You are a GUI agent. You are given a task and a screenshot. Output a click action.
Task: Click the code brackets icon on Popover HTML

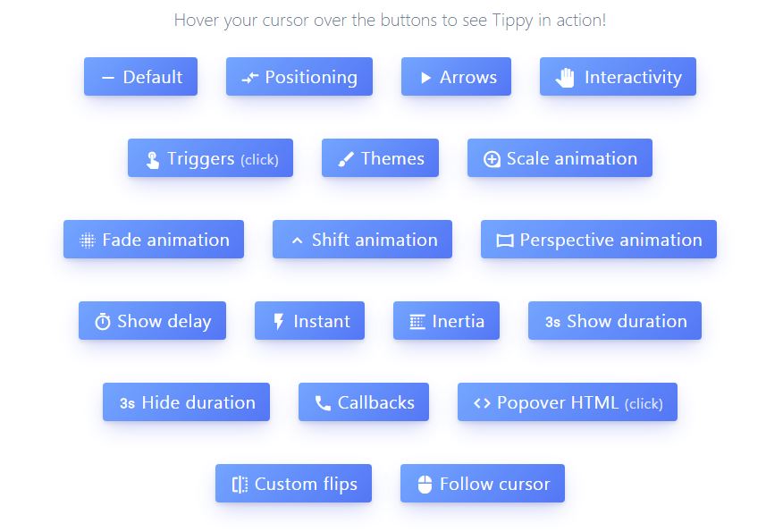point(482,403)
